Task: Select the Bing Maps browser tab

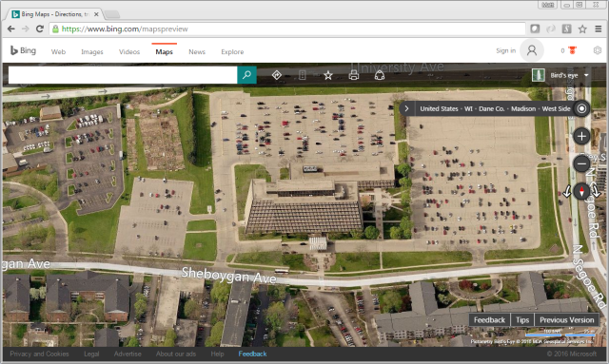Action: 54,14
